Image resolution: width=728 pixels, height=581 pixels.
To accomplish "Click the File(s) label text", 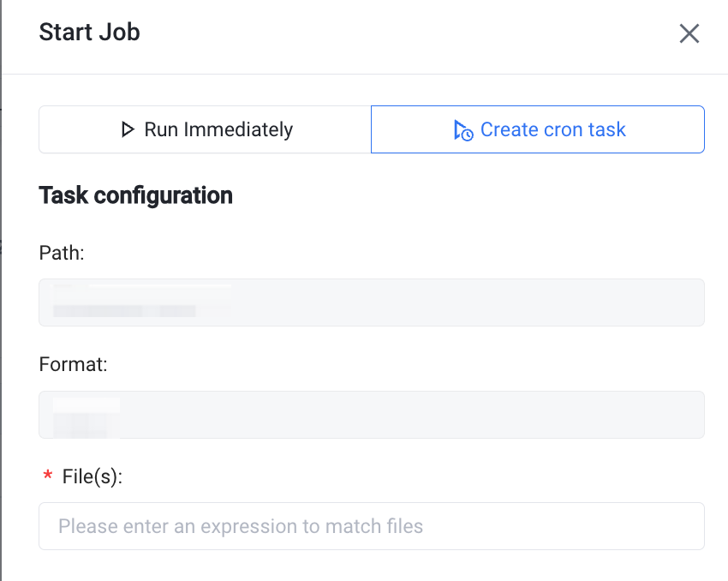I will 92,476.
